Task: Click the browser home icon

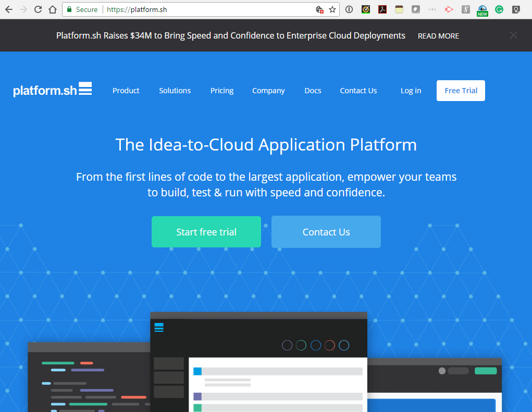Action: pos(52,9)
